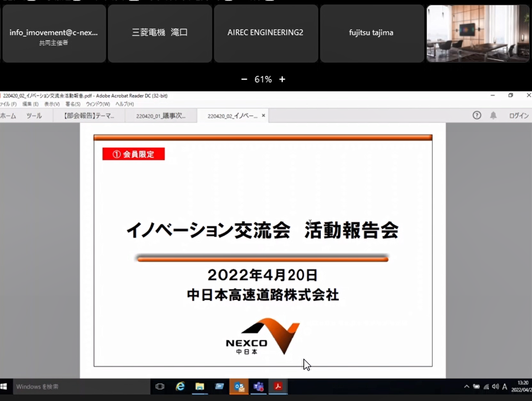Screen dimensions: 532x401
Task: Expand the system tray hidden icons chevron
Action: pos(466,386)
